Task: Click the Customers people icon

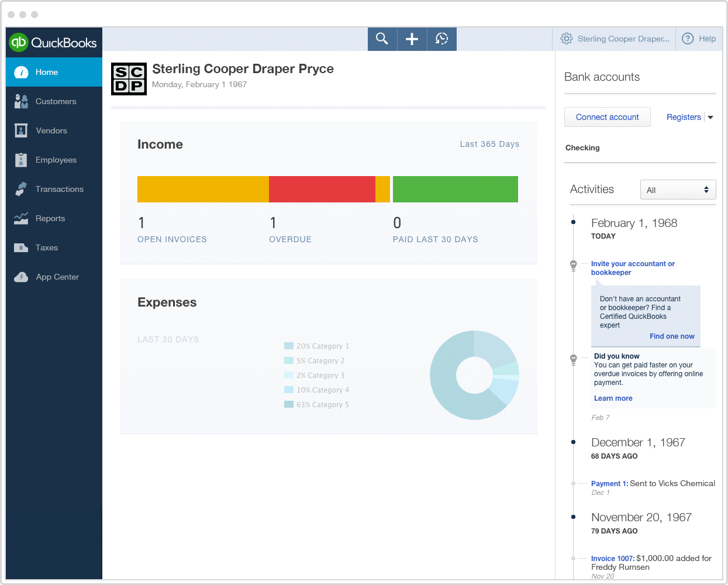Action: [x=21, y=101]
